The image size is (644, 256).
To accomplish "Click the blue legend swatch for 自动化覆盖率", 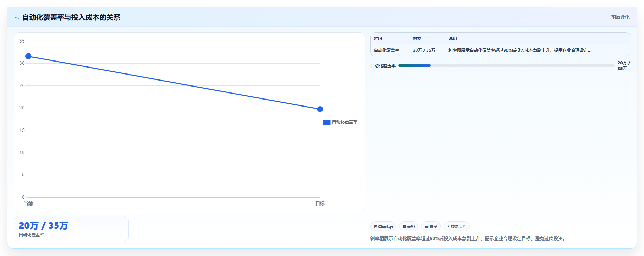I will point(326,122).
